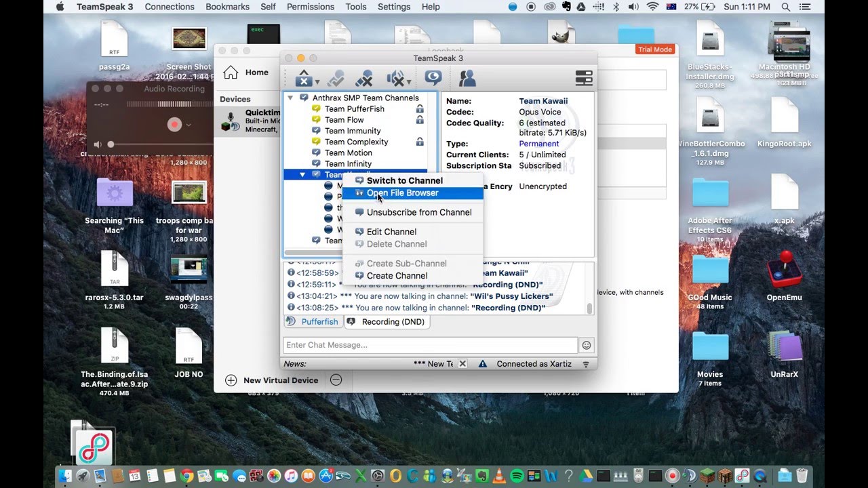This screenshot has height=488, width=868.
Task: Switch to the Pufferfish chat tab
Action: point(313,321)
